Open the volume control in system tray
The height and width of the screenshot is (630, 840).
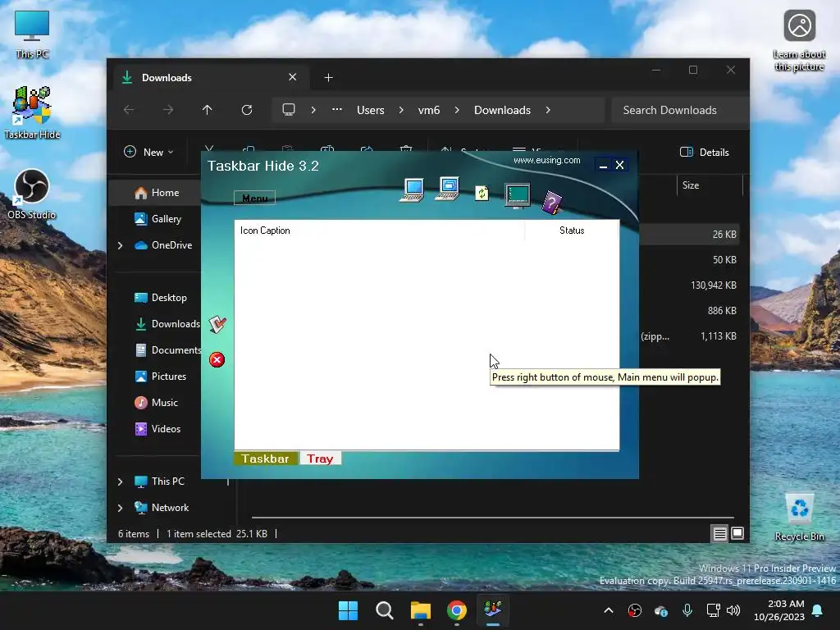(x=733, y=610)
